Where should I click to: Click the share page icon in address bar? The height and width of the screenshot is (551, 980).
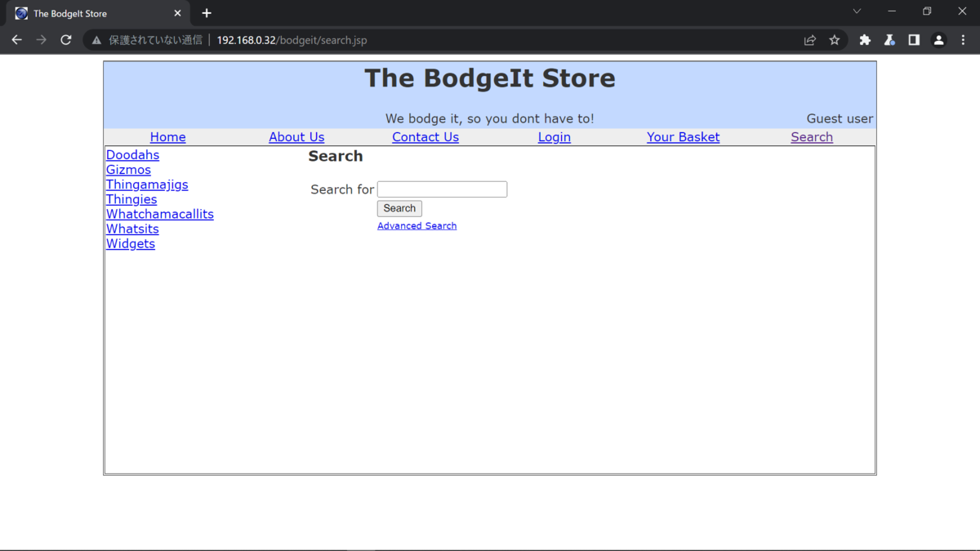click(809, 40)
